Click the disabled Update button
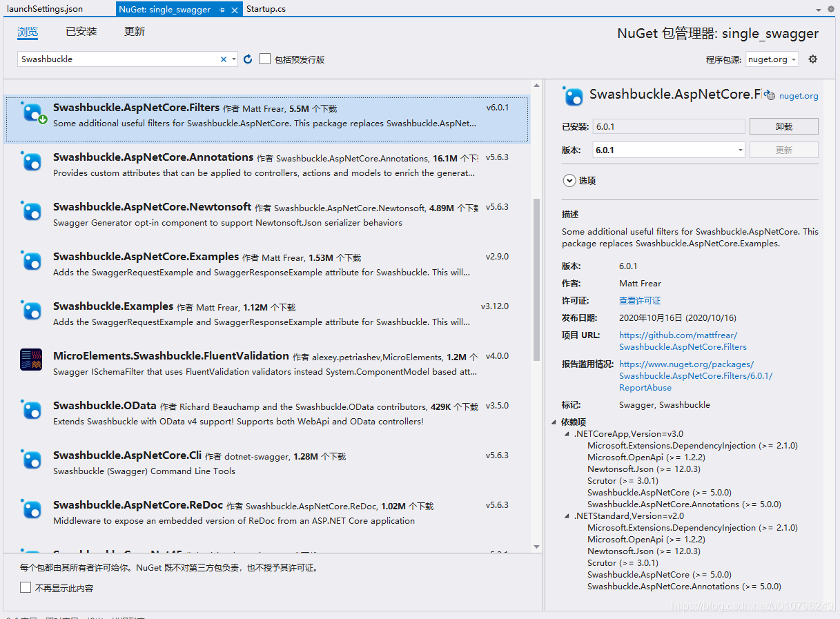Image resolution: width=840 pixels, height=619 pixels. (783, 150)
